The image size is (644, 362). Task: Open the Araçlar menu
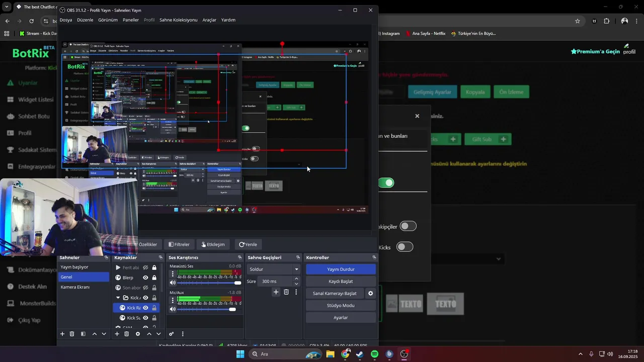click(x=209, y=20)
